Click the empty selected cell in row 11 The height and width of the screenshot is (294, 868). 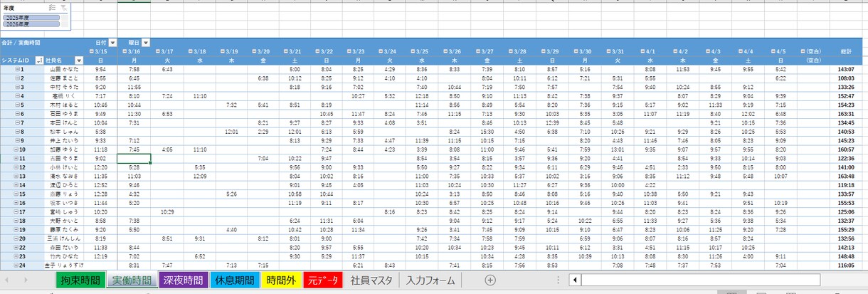134,158
